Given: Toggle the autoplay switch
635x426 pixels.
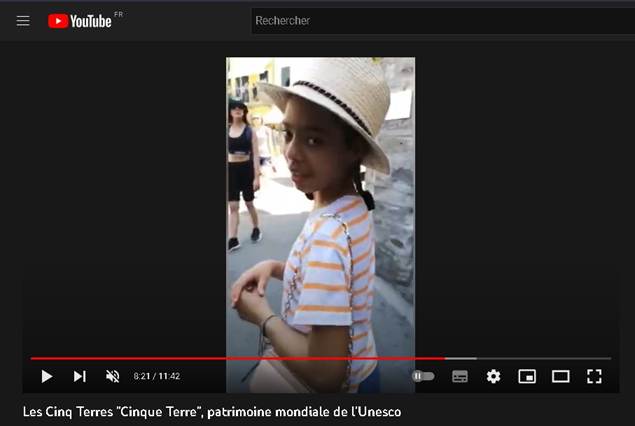Looking at the screenshot, I should [x=423, y=376].
